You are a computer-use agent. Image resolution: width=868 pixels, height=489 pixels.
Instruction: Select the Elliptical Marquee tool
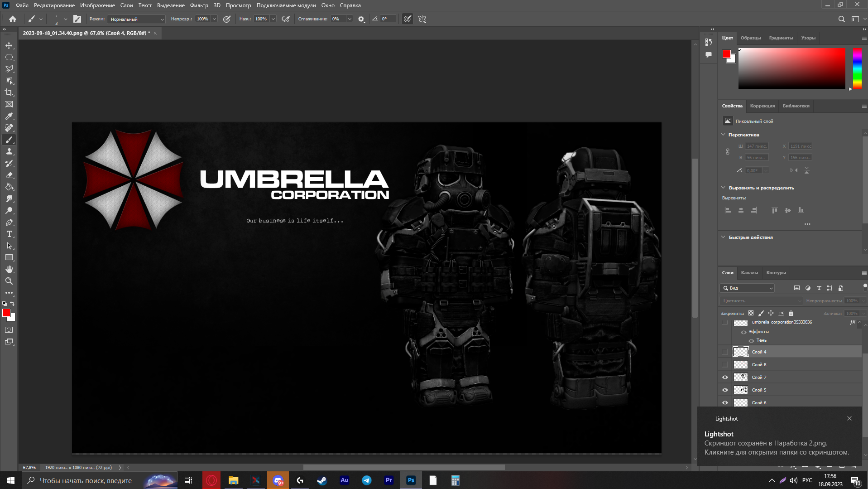coord(9,57)
